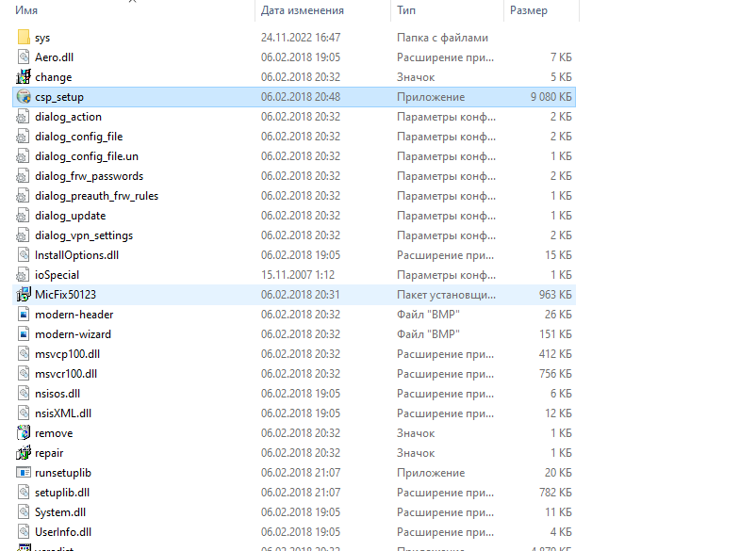
Task: Click the dialog_config_file icon
Action: click(24, 136)
